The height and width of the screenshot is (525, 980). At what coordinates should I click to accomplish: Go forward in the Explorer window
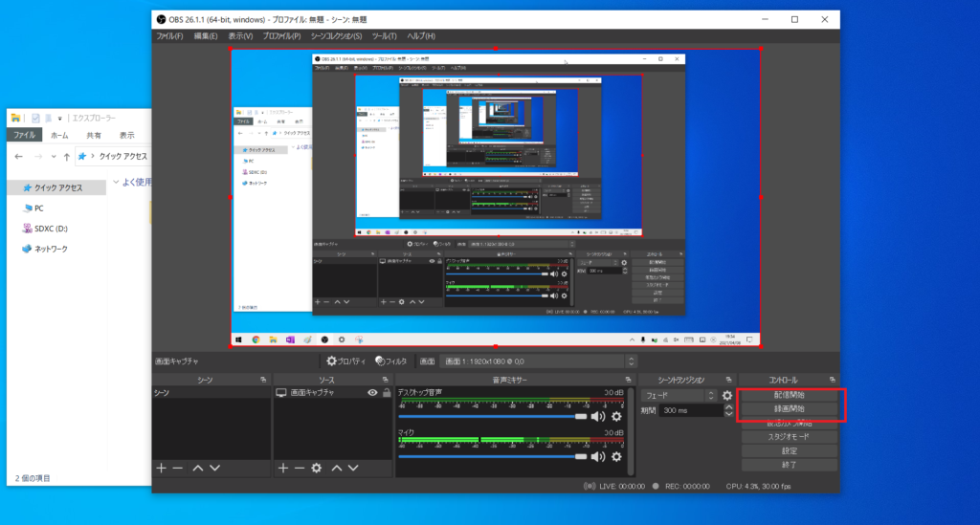pos(38,156)
